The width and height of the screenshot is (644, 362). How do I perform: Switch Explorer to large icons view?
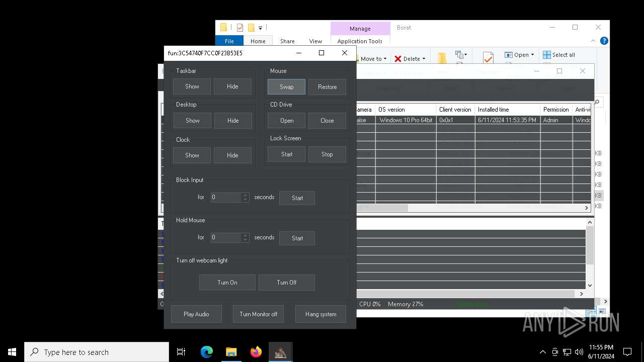tap(602, 312)
